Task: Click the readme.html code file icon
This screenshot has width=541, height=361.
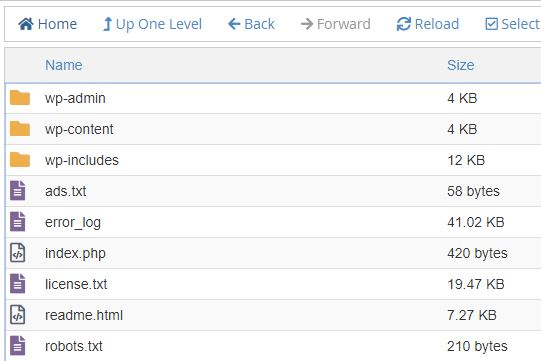Action: [x=18, y=315]
